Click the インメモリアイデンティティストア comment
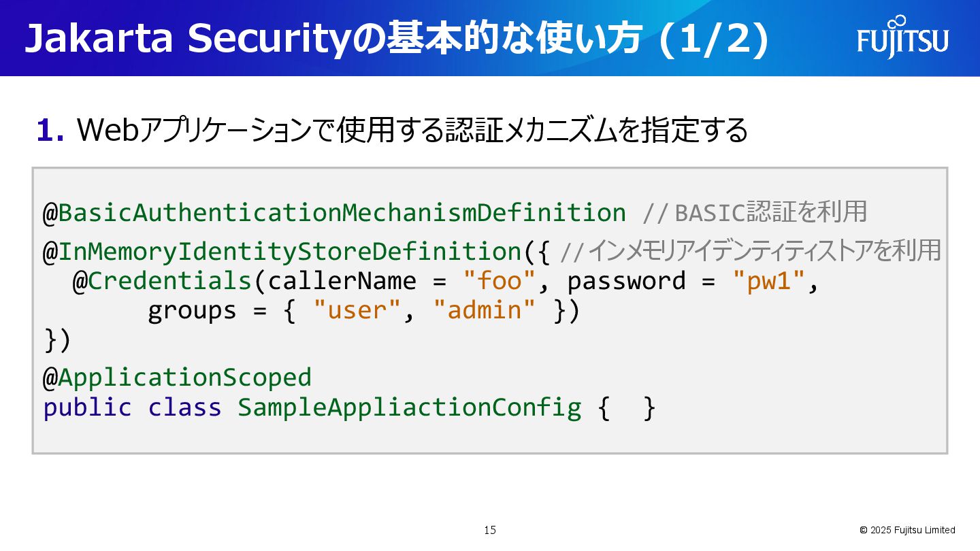Screen dimensions: 980x551 (x=751, y=251)
